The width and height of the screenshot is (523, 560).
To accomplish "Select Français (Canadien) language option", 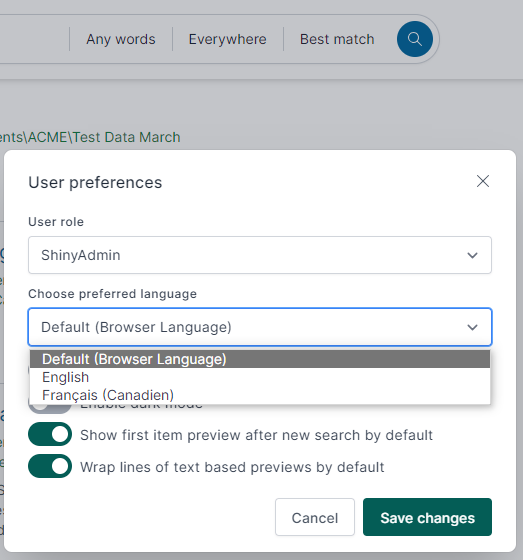I will click(260, 395).
